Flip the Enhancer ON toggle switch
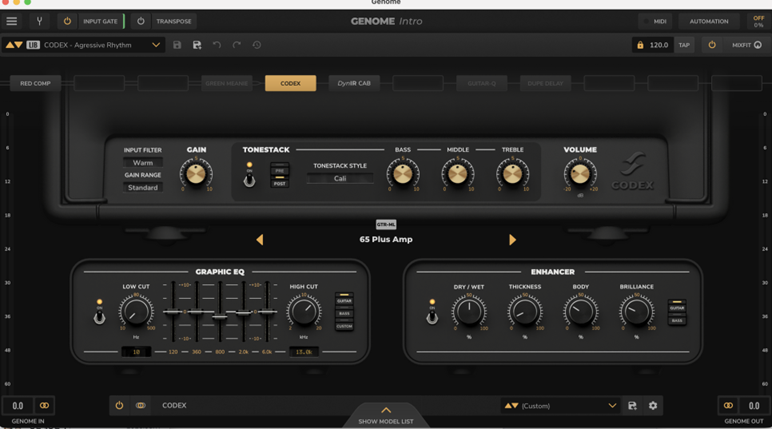772x429 pixels. [x=432, y=317]
